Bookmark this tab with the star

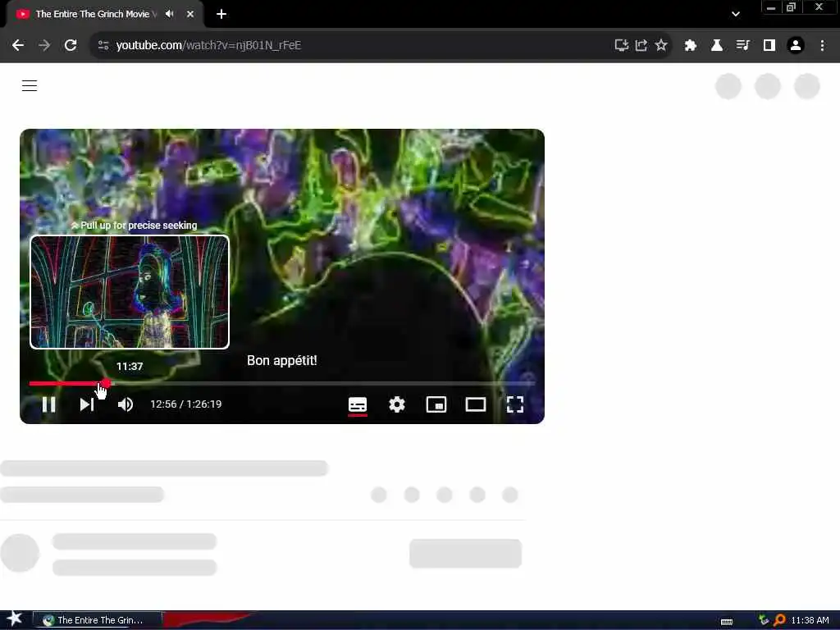661,46
